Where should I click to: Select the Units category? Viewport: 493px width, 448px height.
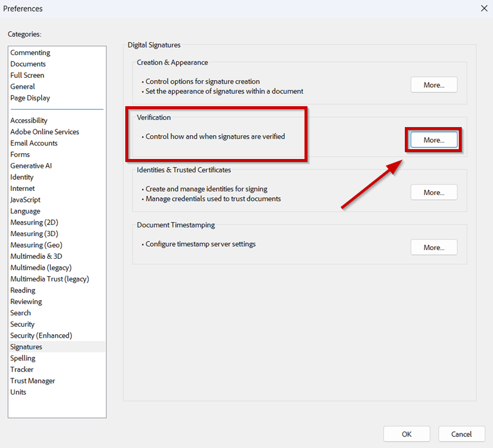point(18,392)
